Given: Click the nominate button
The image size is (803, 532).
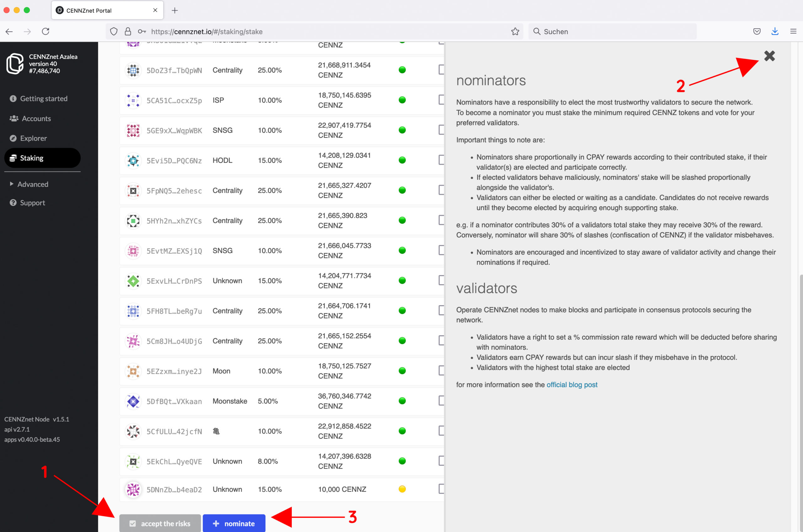Looking at the screenshot, I should [234, 523].
